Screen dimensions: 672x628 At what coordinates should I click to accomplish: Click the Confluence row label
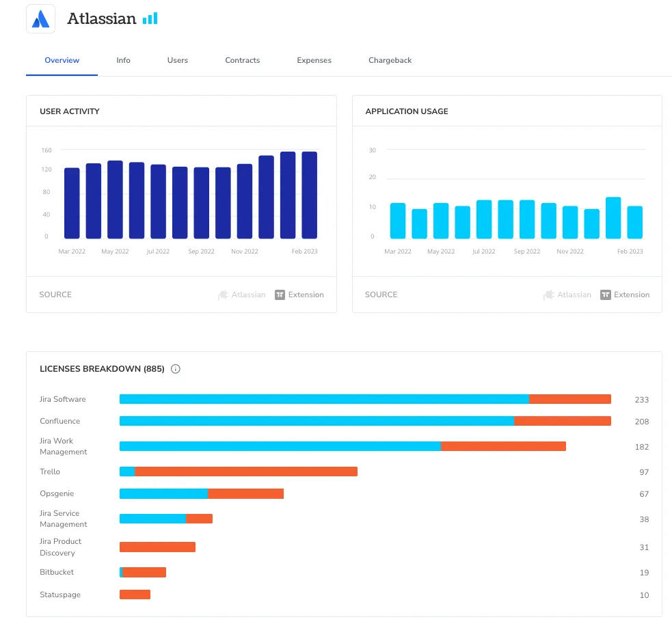tap(60, 421)
